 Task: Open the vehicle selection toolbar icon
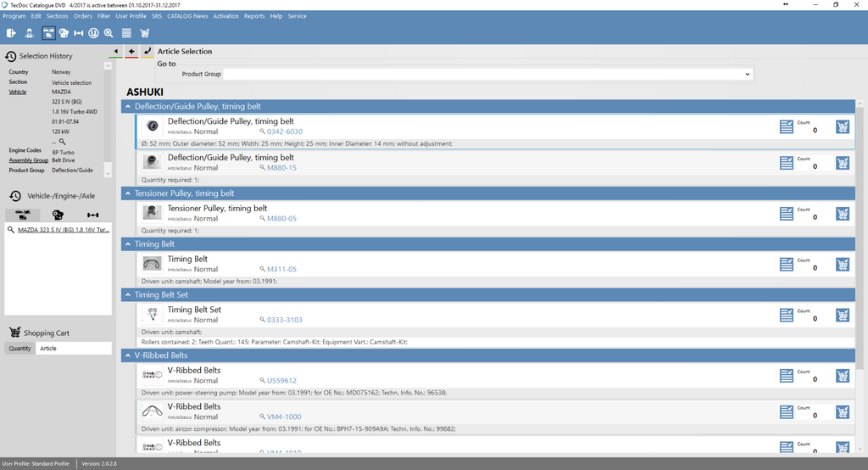(47, 33)
